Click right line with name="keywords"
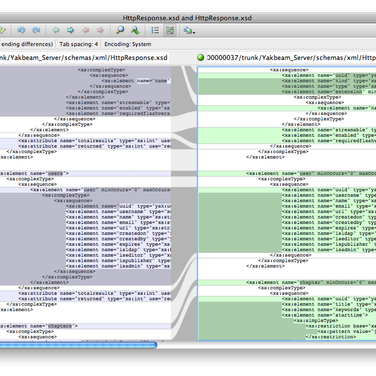The image size is (376, 376). 329,310
